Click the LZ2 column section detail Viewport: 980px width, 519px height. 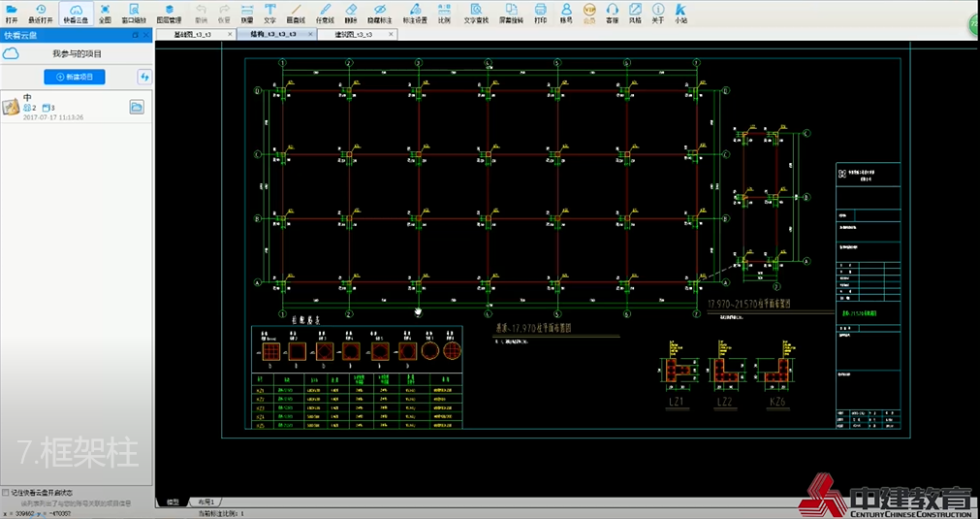pos(728,371)
